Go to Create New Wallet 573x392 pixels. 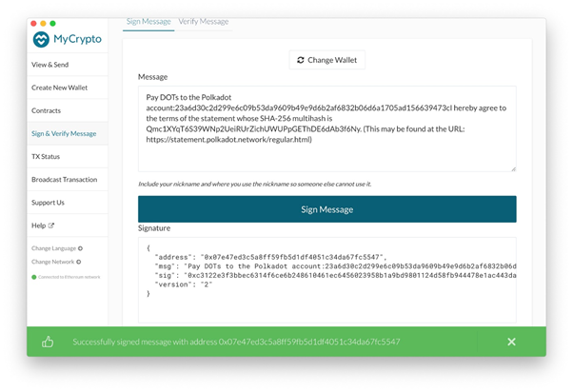coord(61,88)
